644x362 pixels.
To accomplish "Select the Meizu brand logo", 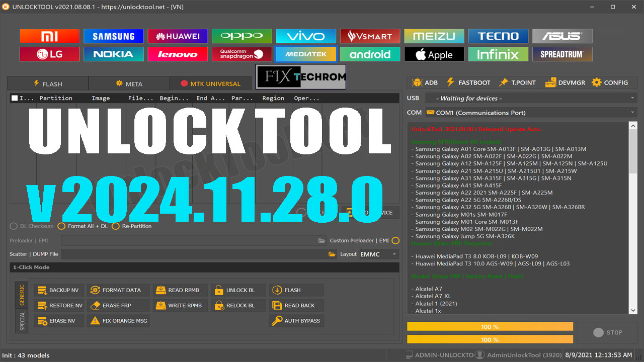I will pos(434,36).
